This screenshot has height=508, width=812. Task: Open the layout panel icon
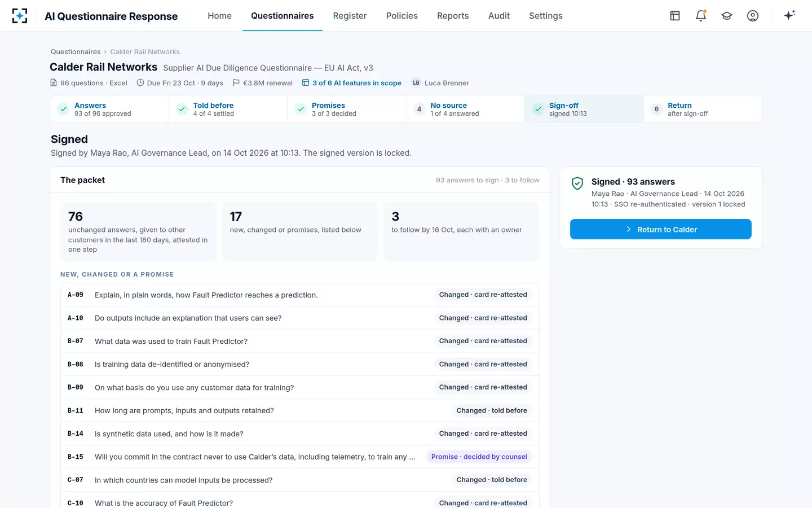pyautogui.click(x=675, y=16)
